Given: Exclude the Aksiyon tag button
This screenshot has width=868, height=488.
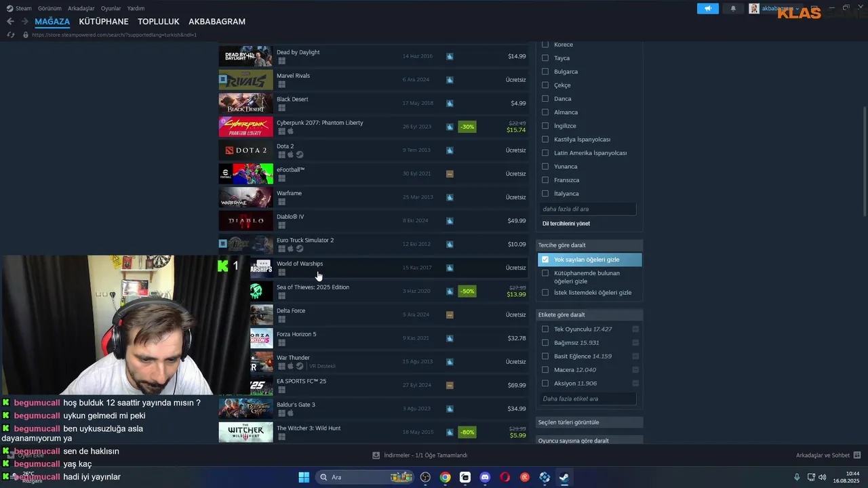Looking at the screenshot, I should (635, 384).
